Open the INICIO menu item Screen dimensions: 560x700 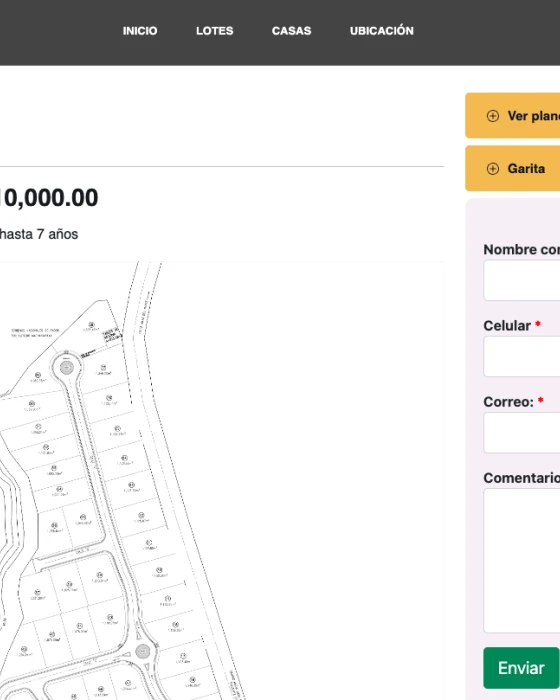coord(140,31)
